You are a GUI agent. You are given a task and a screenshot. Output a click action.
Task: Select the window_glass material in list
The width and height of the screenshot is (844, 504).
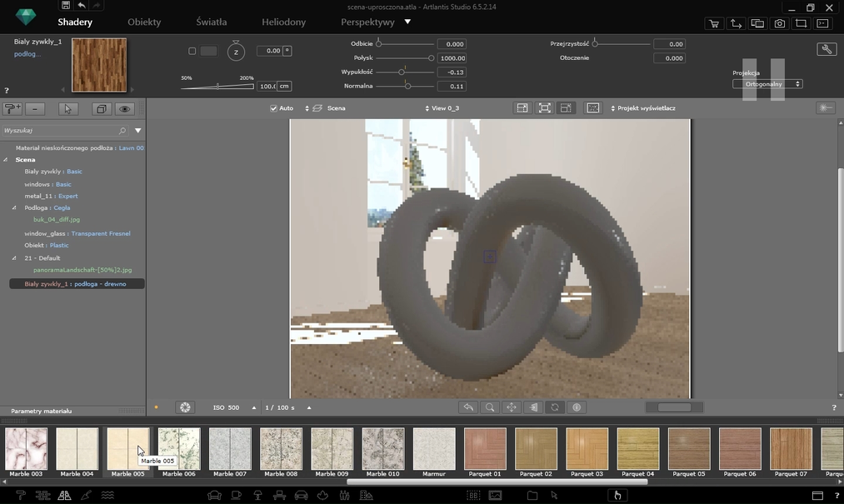click(x=47, y=233)
